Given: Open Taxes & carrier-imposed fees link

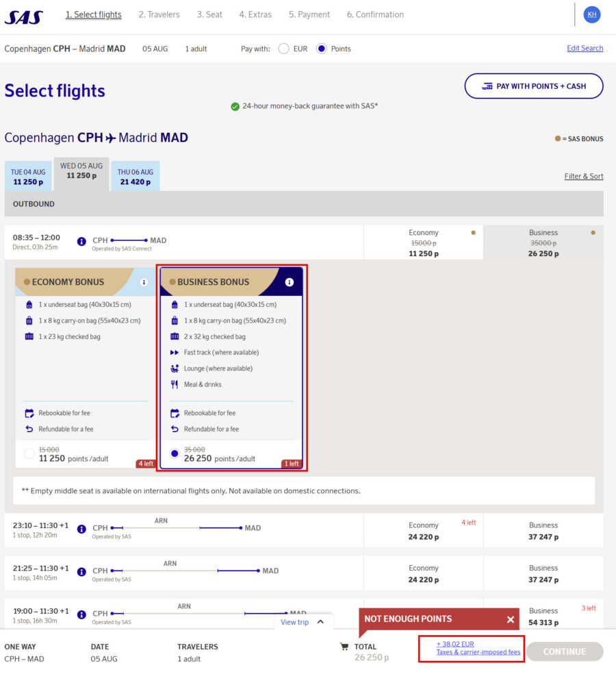Looking at the screenshot, I should point(478,652).
